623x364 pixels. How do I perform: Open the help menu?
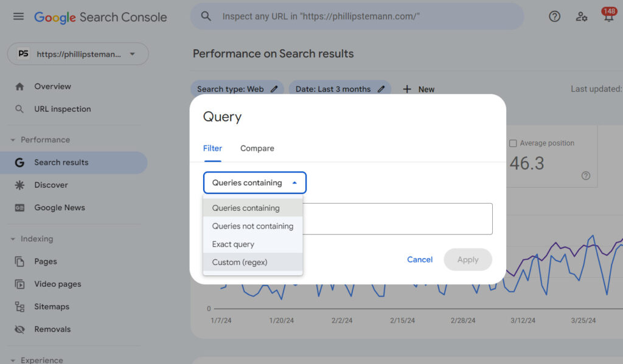(554, 16)
